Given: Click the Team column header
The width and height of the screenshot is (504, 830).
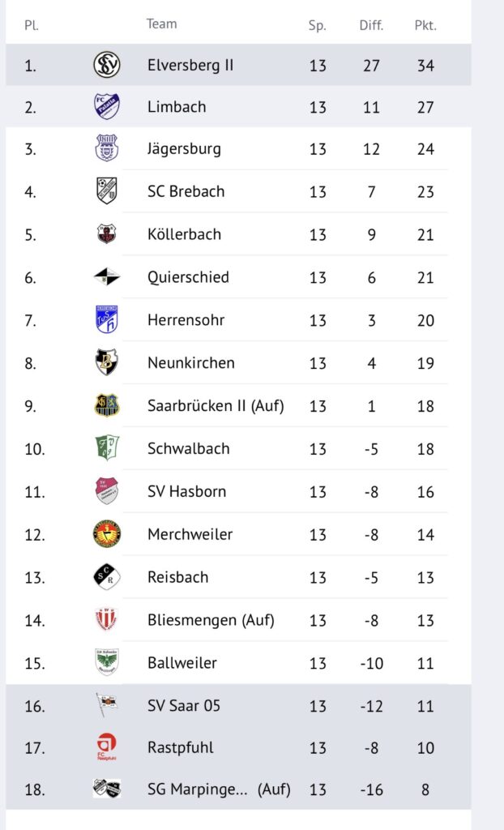Looking at the screenshot, I should coord(161,24).
